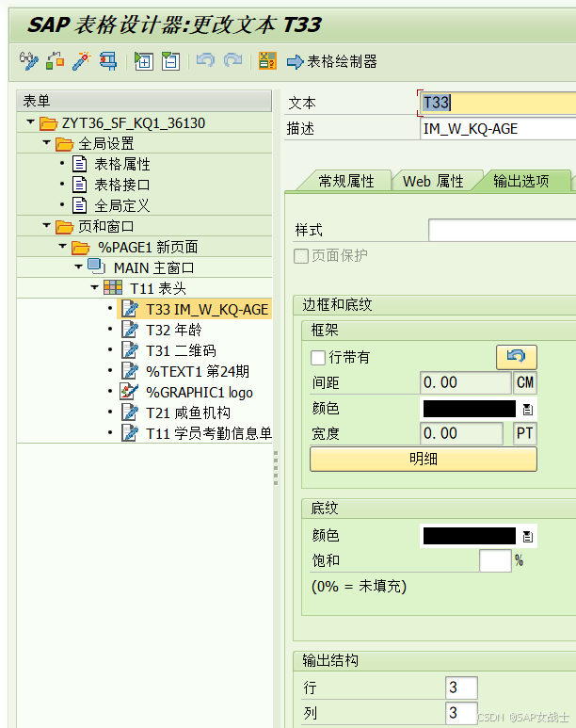This screenshot has width=576, height=728.
Task: Click the display/change toggle toolbar icon
Action: pos(29,61)
